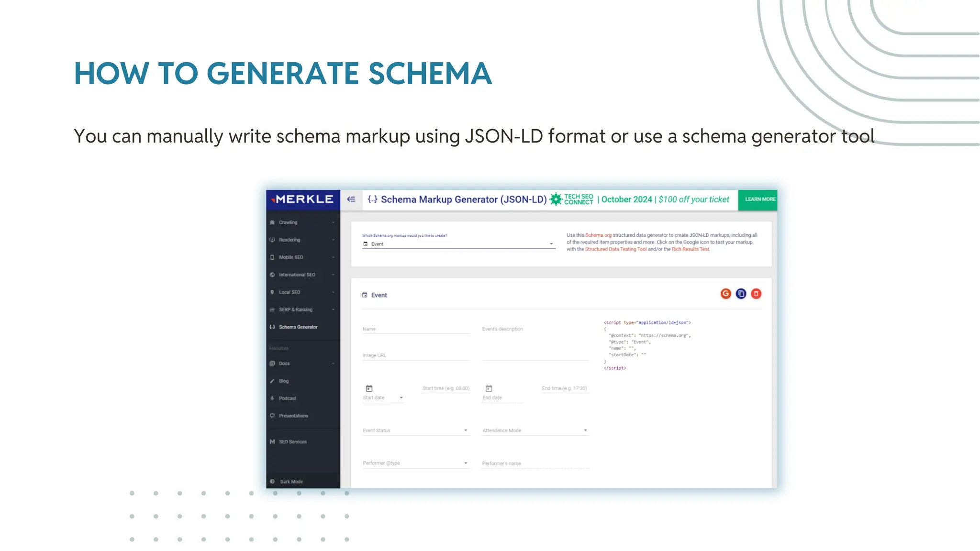
Task: Click the LEARN MORE button
Action: [758, 199]
